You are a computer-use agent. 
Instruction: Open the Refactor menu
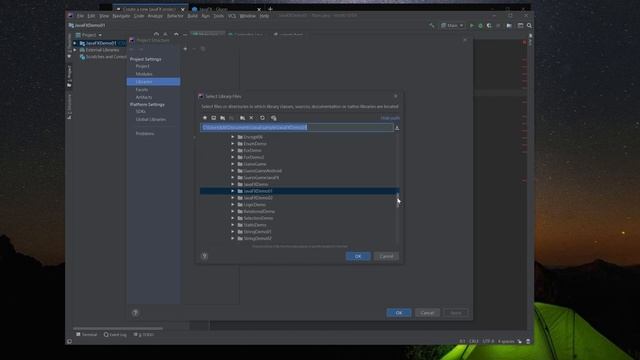(175, 16)
